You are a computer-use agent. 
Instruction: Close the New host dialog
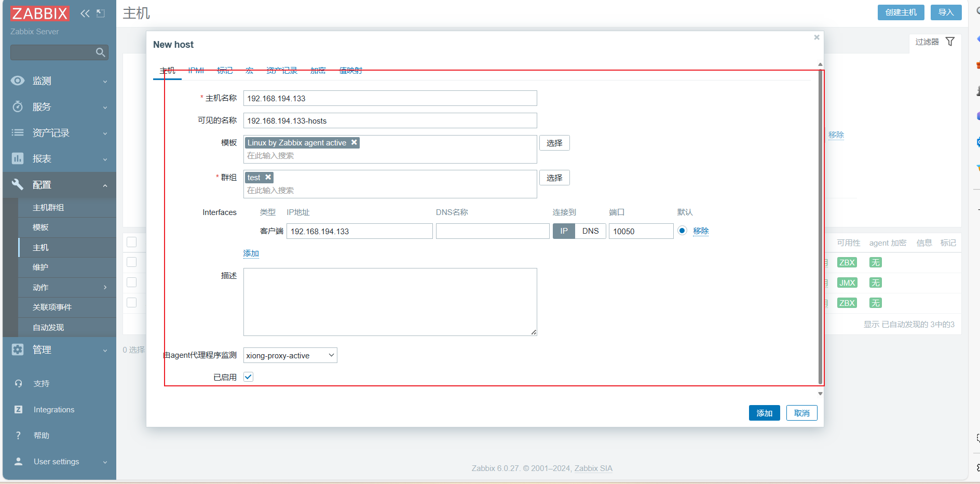(816, 37)
